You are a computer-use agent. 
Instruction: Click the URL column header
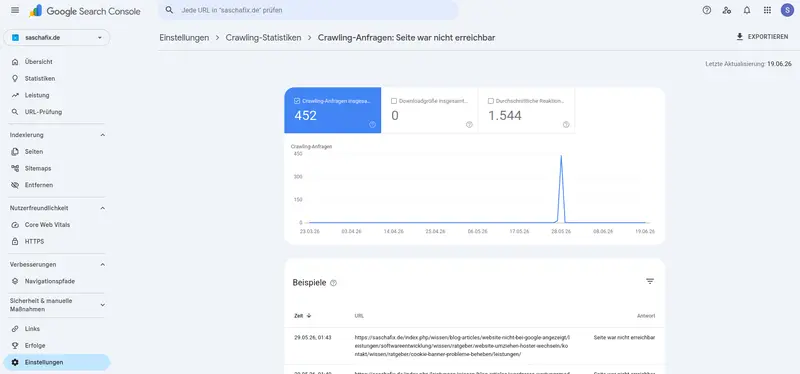359,316
